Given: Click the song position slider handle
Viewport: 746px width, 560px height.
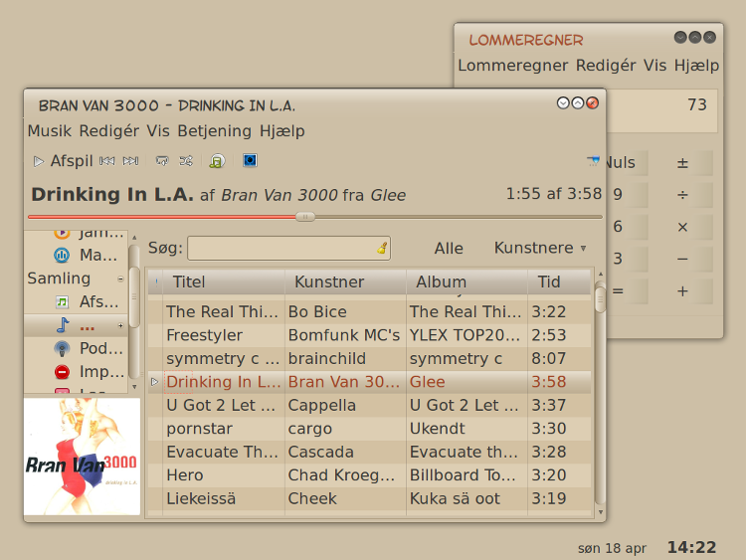Looking at the screenshot, I should (305, 217).
